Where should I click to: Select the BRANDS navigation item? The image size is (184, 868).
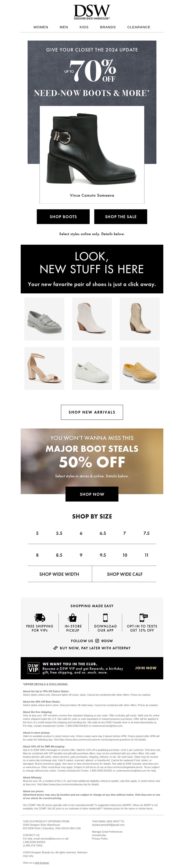(108, 27)
